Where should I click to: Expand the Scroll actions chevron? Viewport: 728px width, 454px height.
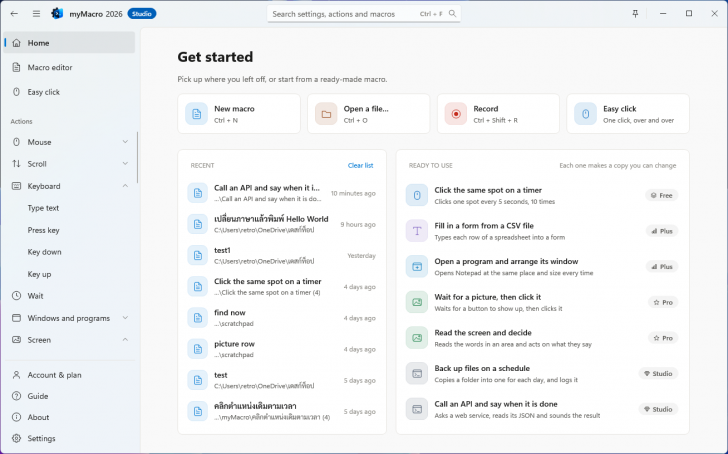125,163
